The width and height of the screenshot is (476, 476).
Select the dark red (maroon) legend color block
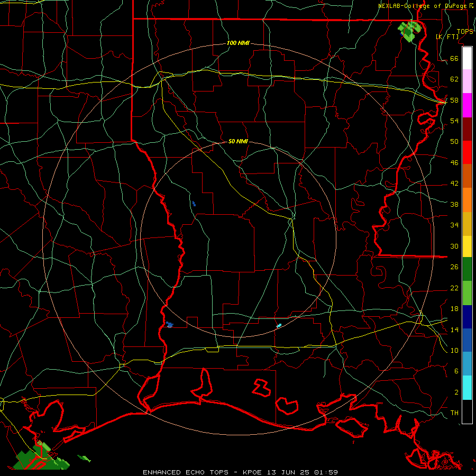(x=467, y=129)
